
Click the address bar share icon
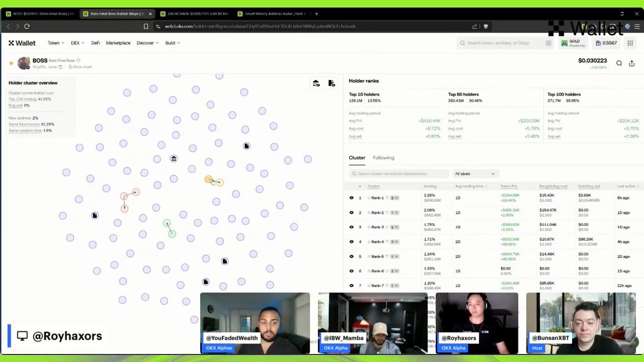[x=474, y=26]
